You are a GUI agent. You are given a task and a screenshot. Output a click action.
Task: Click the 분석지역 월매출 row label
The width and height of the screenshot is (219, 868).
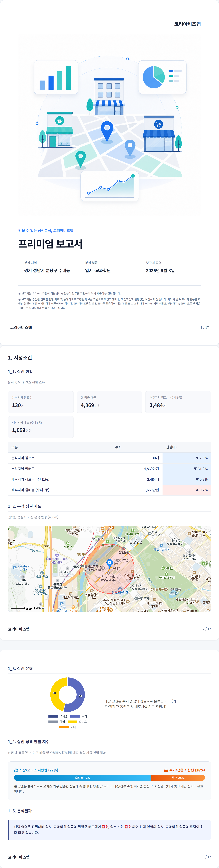tap(23, 469)
